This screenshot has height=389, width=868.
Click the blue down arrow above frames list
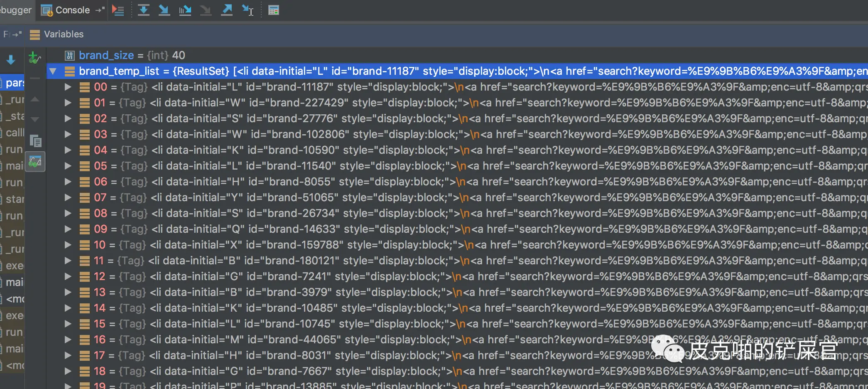coord(11,60)
